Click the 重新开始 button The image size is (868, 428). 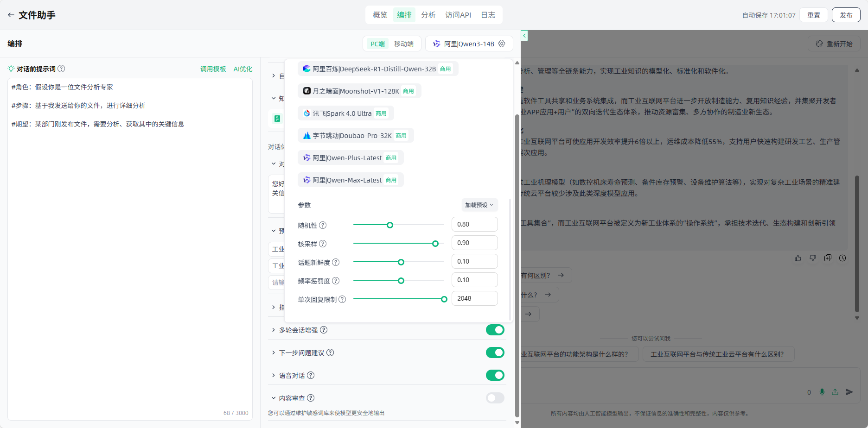834,44
